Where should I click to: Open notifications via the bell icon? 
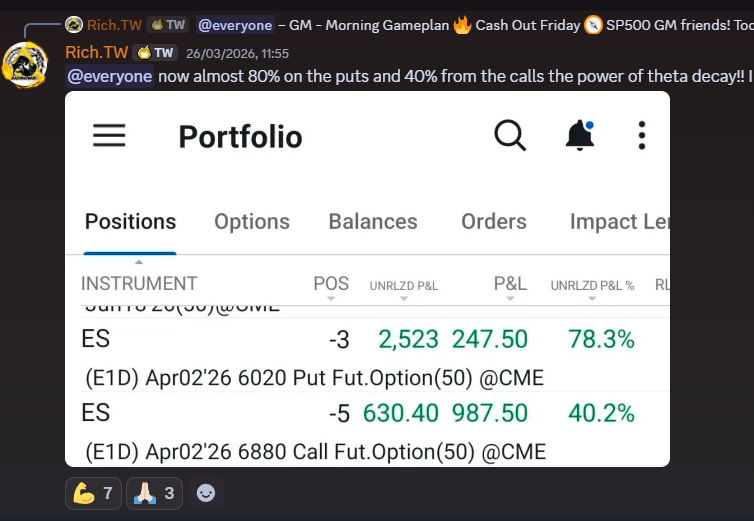580,135
